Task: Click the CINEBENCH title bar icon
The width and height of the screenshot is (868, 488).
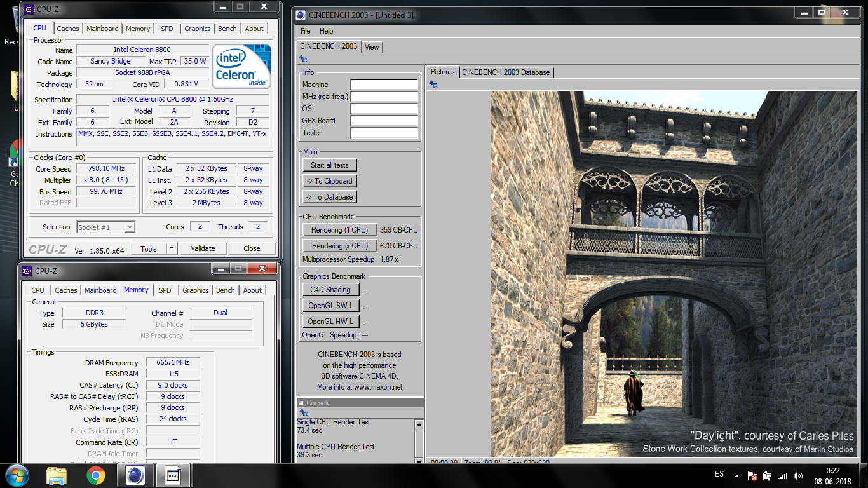Action: (x=301, y=14)
